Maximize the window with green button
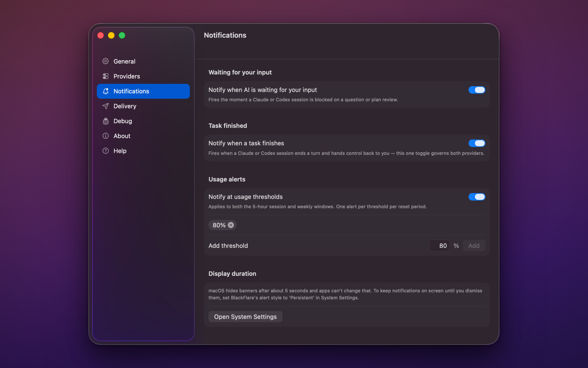This screenshot has height=368, width=588. (x=122, y=35)
